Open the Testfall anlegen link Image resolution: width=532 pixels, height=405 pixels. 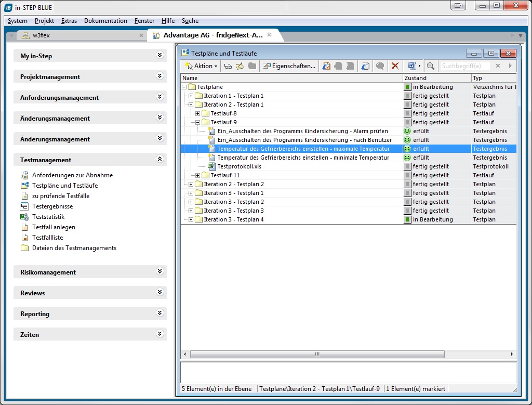click(54, 227)
